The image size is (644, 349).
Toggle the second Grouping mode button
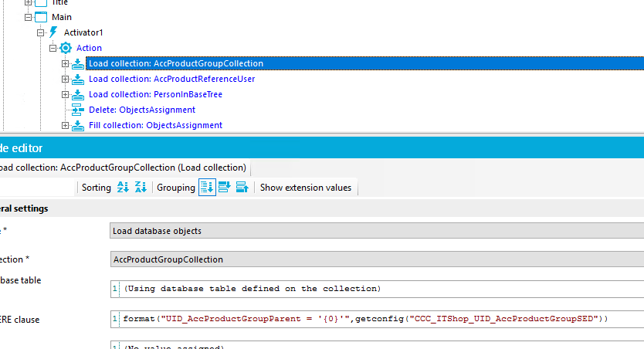225,188
